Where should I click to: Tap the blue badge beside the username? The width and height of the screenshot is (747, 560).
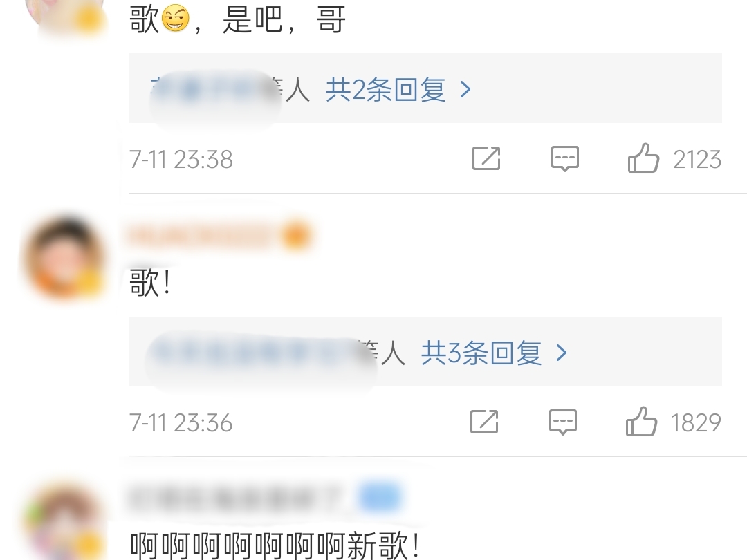[380, 498]
